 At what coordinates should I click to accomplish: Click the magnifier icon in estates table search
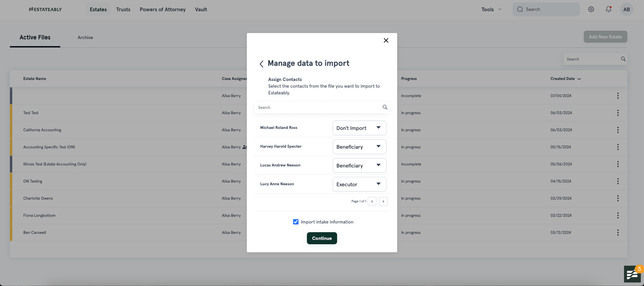[623, 59]
